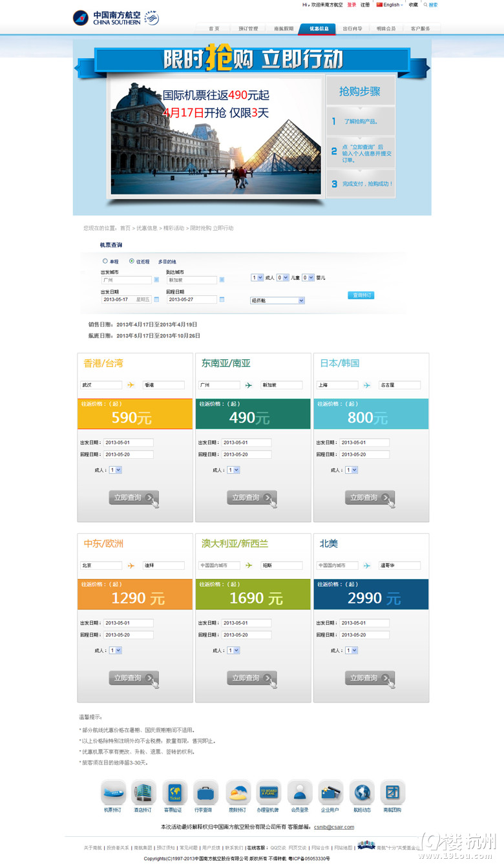This screenshot has width=504, height=864.
Task: Click 立即查询 in the 中东/欧洲 card
Action: (x=134, y=678)
